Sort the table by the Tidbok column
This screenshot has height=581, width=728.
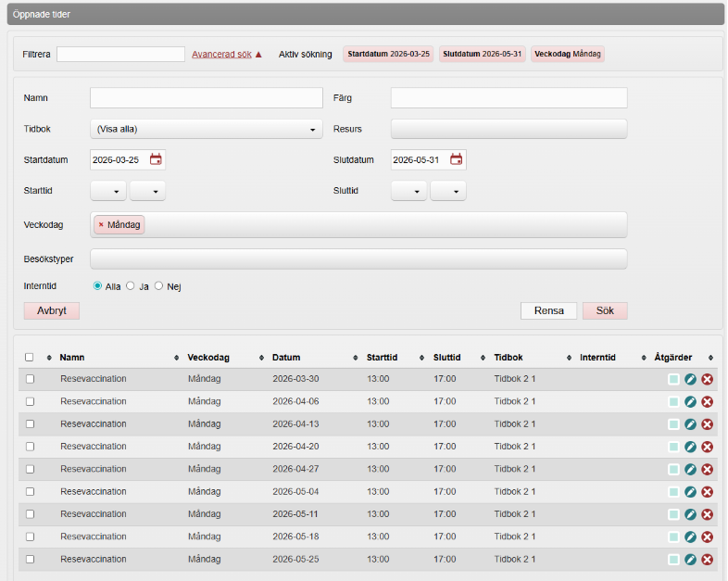pyautogui.click(x=508, y=358)
